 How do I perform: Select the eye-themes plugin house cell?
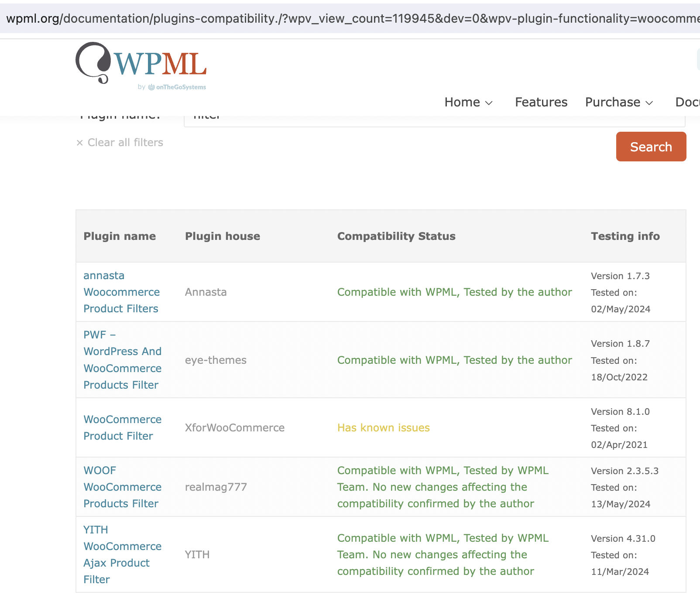216,360
